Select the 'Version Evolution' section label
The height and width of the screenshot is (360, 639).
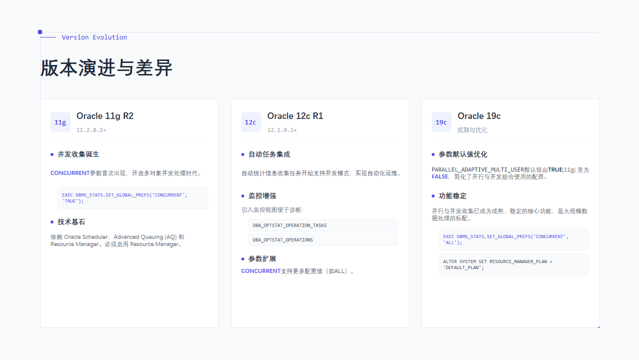pos(94,37)
